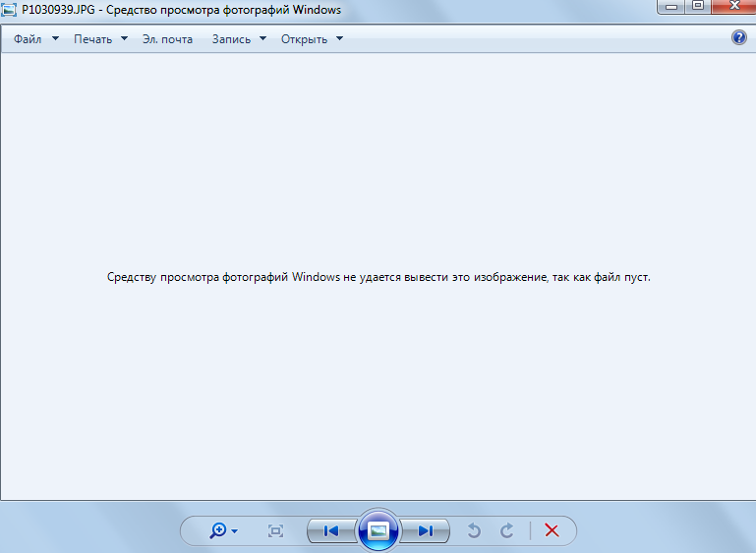Click the magnifier zoom icon
Image resolution: width=756 pixels, height=553 pixels.
click(x=218, y=530)
